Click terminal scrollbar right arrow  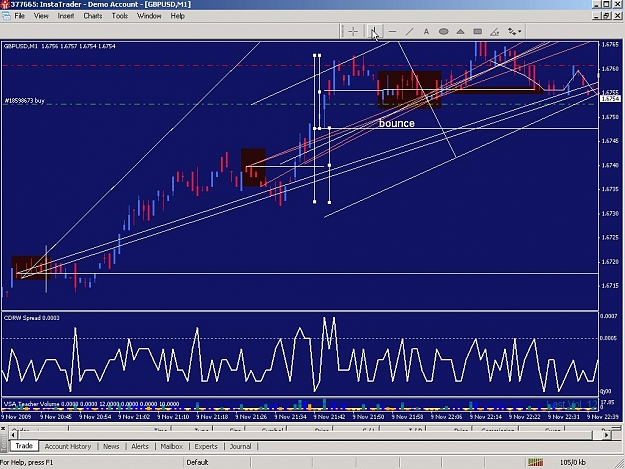click(x=606, y=435)
